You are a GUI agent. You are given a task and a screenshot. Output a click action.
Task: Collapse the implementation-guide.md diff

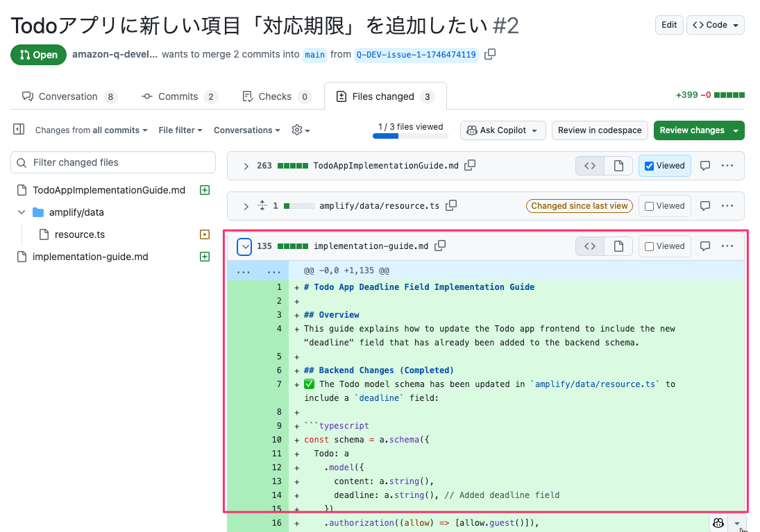pos(245,247)
